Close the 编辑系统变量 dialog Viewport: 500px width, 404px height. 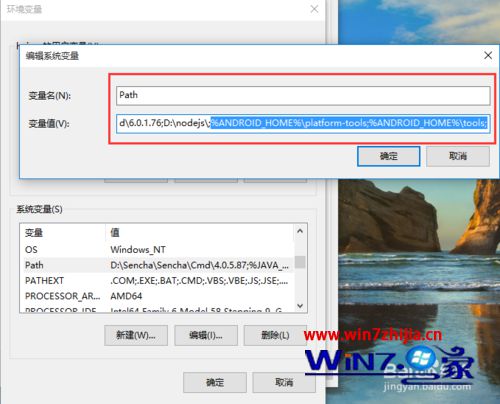pyautogui.click(x=488, y=55)
